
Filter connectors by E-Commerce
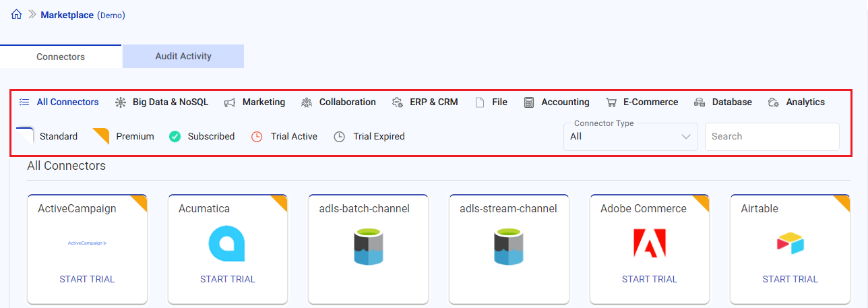pyautogui.click(x=650, y=102)
